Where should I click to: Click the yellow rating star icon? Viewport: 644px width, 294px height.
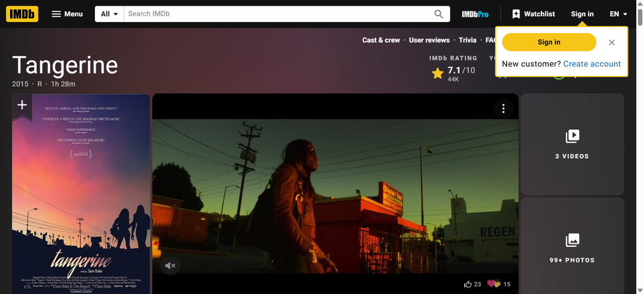pos(438,73)
